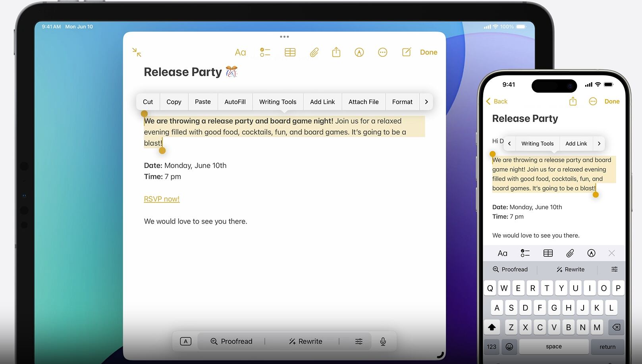
Task: Collapse the iPad note with shrink arrows icon
Action: click(137, 52)
